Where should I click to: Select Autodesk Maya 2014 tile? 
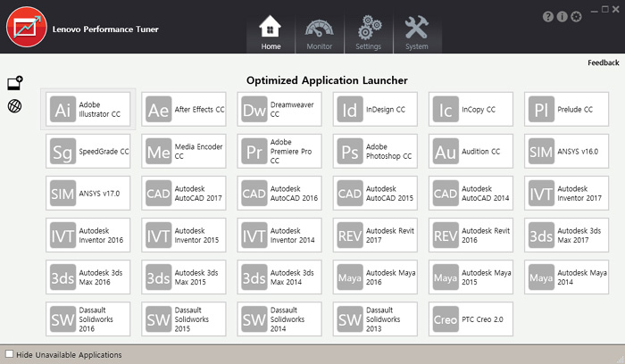[x=566, y=277]
